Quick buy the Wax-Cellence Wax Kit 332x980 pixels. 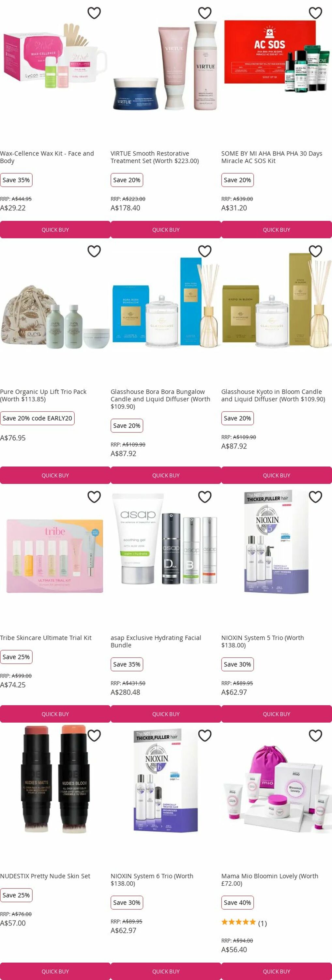pos(55,230)
